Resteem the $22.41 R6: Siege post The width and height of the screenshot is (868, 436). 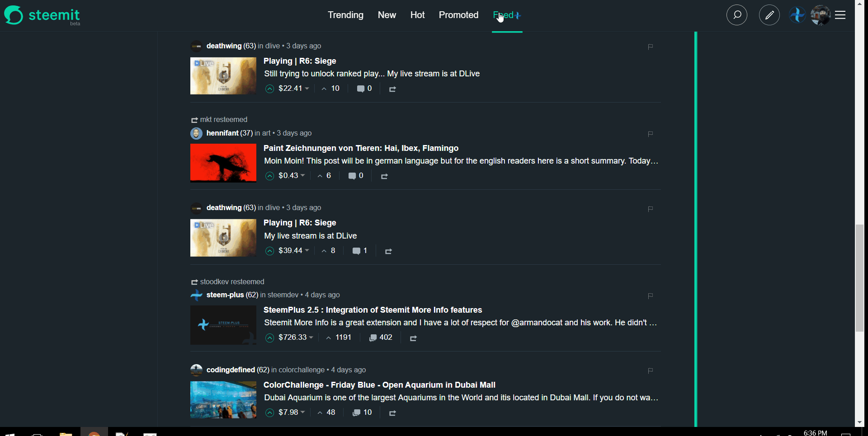pyautogui.click(x=392, y=89)
